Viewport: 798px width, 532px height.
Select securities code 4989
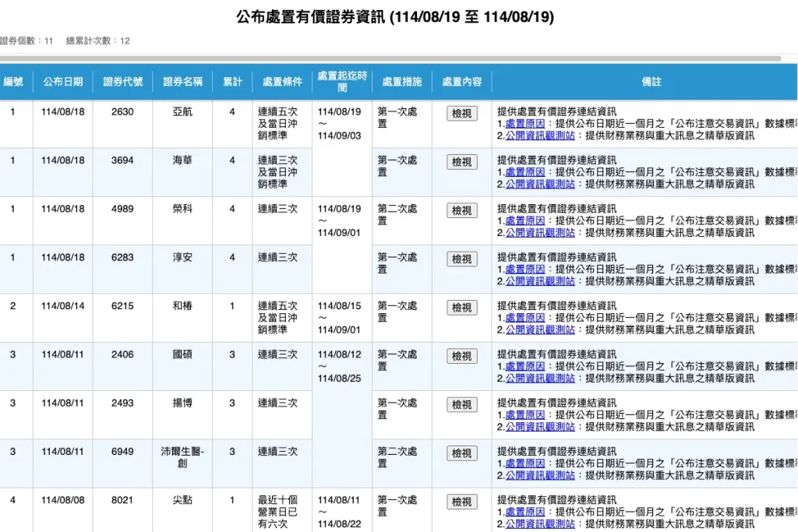click(122, 209)
